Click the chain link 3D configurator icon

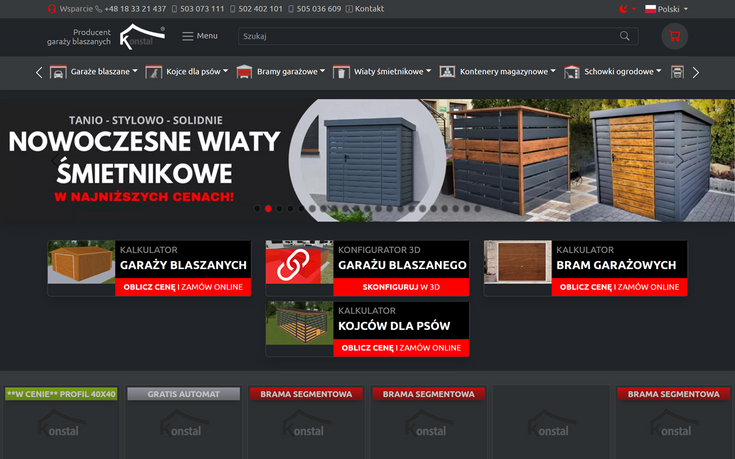coord(298,262)
